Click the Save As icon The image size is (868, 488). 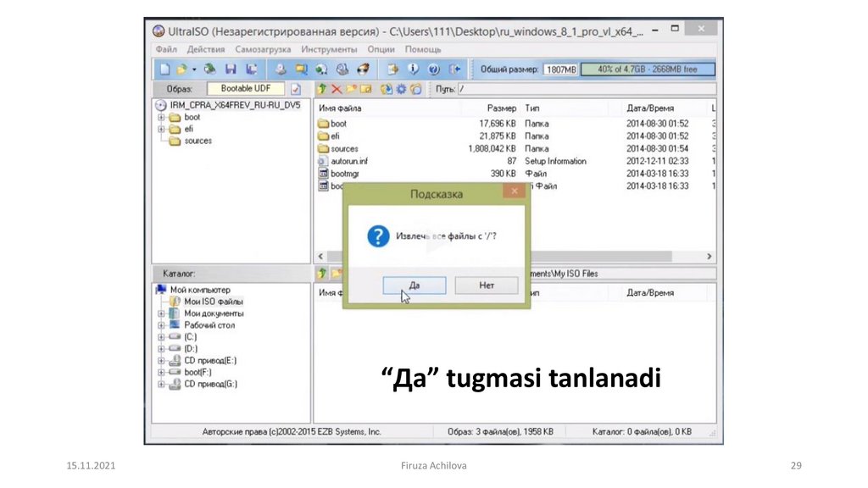[x=252, y=69]
